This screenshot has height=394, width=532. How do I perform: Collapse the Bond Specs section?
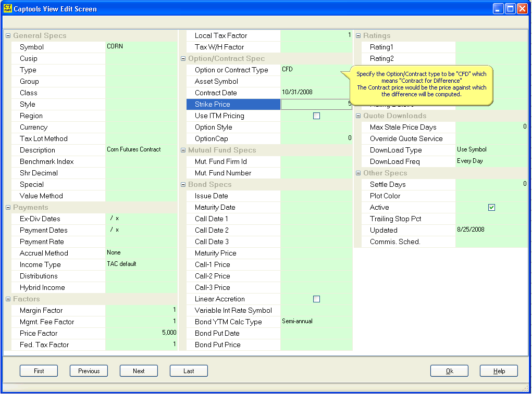[x=183, y=184]
